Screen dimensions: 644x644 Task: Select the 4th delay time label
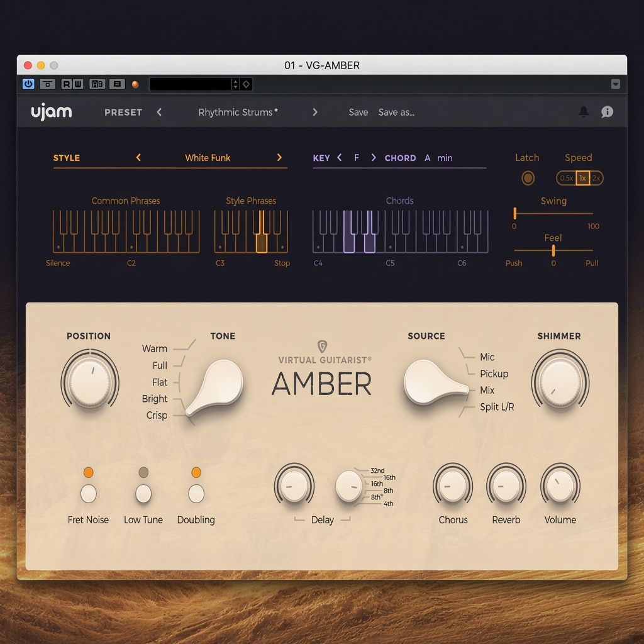click(x=389, y=504)
